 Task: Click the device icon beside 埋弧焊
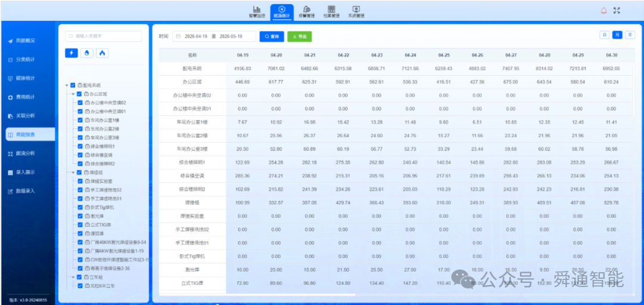click(x=87, y=233)
